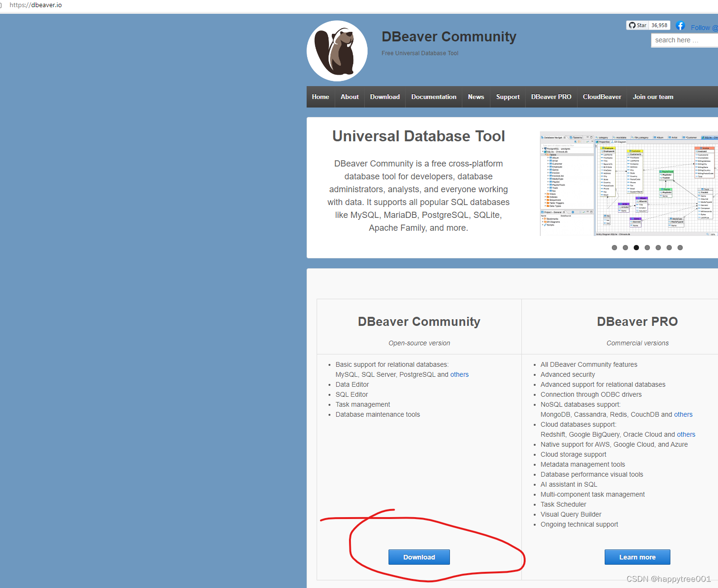Click 'Ongoing technical support' list item
This screenshot has height=588, width=718.
pos(579,524)
